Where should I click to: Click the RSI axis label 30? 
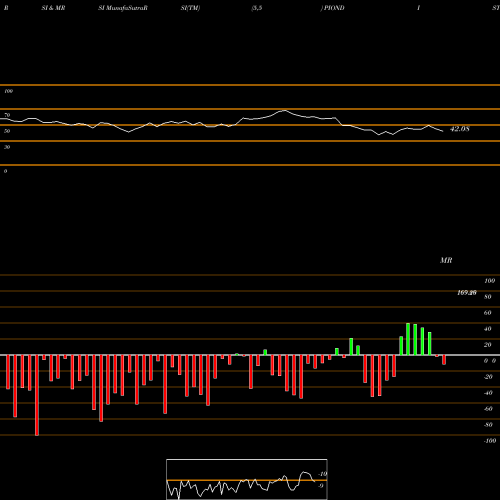tap(7, 147)
